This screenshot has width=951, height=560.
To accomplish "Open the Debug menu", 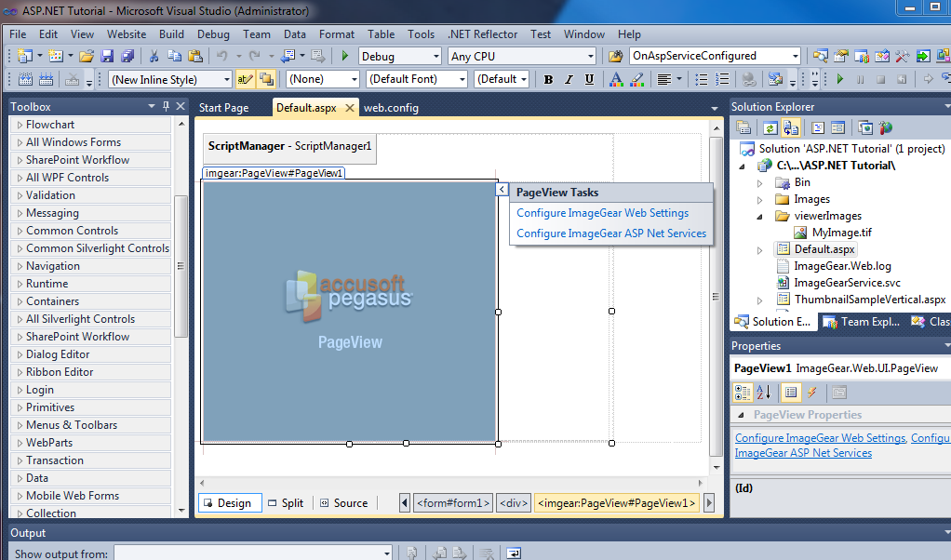I will tap(213, 34).
